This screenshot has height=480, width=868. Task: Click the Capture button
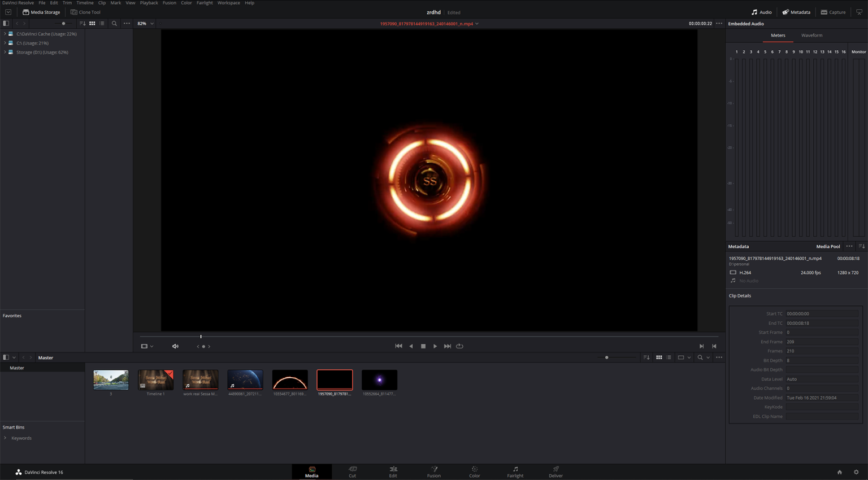click(x=833, y=12)
